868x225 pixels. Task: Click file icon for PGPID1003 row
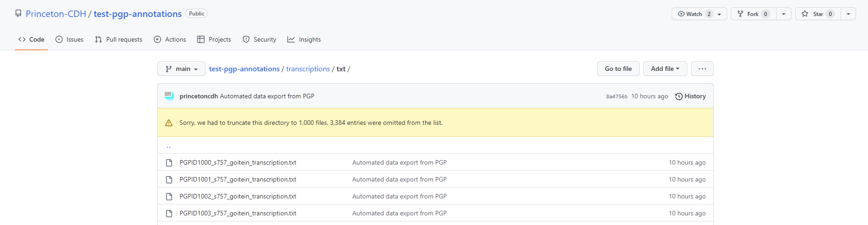tap(169, 214)
